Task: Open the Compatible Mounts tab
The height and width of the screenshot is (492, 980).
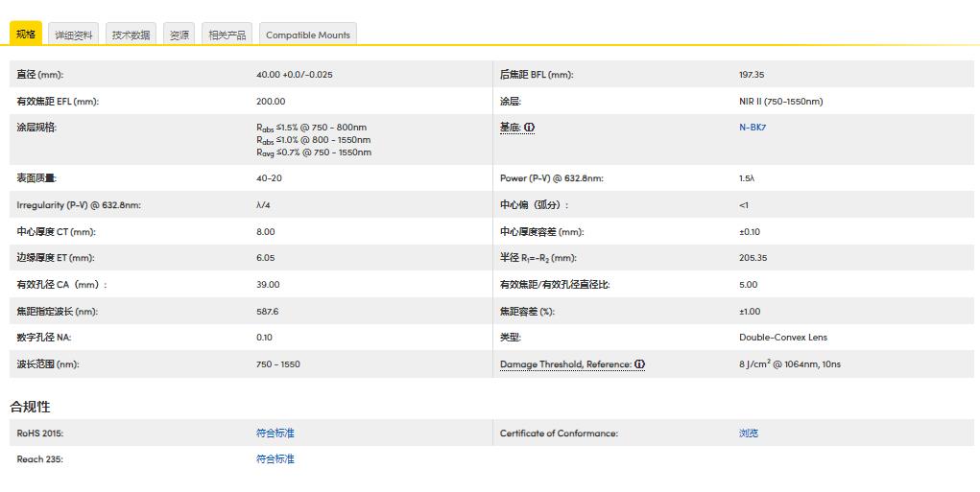Action: pos(308,35)
